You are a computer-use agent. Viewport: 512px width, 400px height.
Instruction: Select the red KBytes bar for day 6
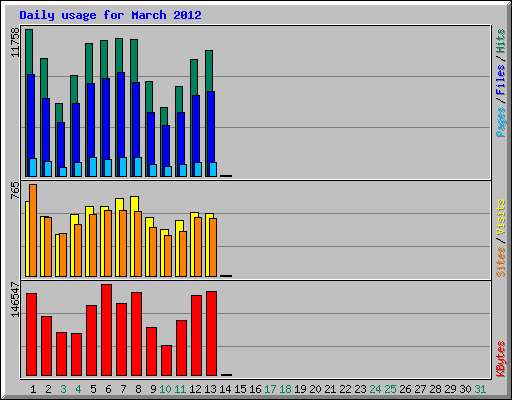(x=107, y=330)
